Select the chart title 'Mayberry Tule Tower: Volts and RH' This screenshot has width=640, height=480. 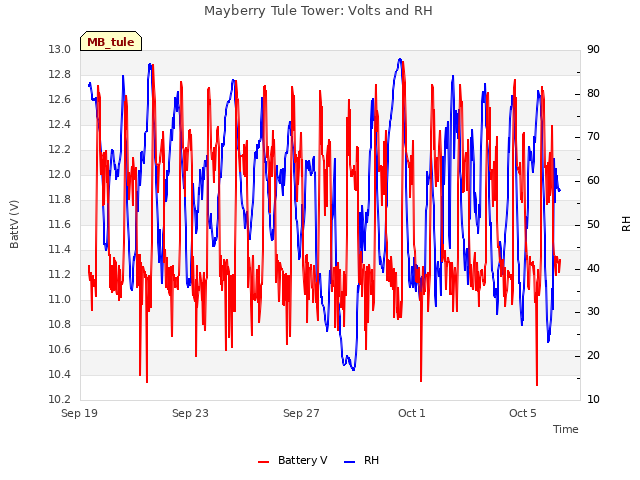tap(318, 10)
